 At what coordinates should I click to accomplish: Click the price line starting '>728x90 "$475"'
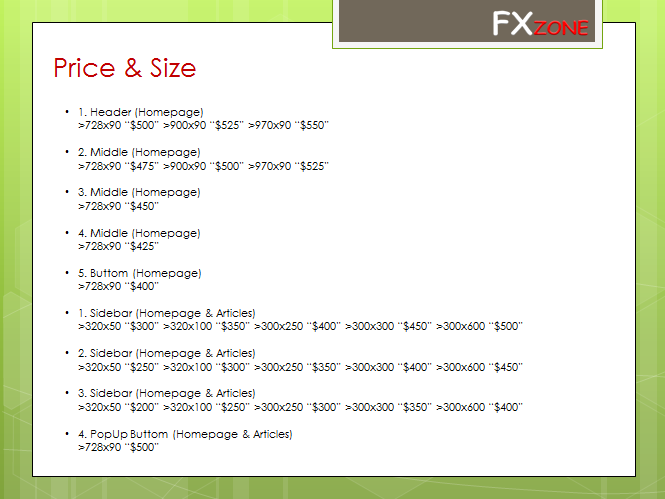click(x=204, y=166)
